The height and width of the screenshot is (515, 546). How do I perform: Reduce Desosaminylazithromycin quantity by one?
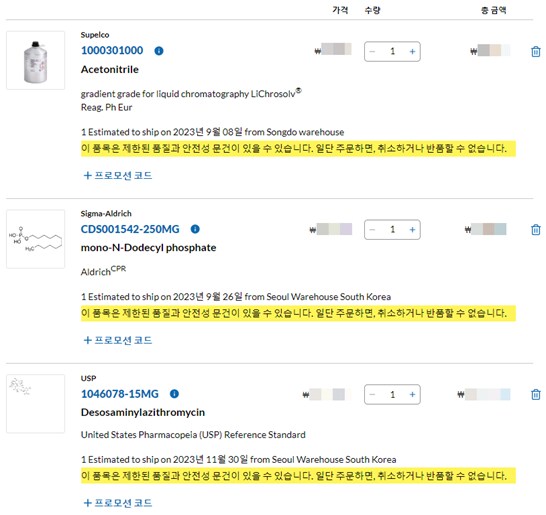[372, 395]
